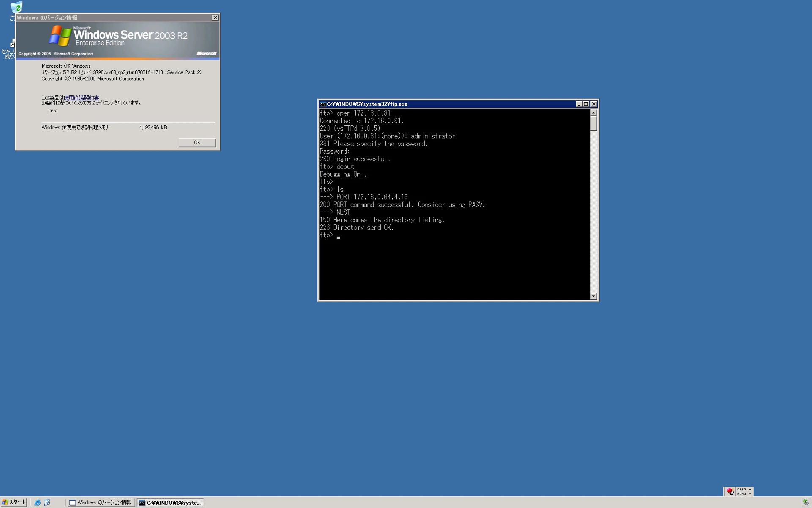Minimize the ftp.exe console window
The image size is (812, 508).
(x=579, y=104)
